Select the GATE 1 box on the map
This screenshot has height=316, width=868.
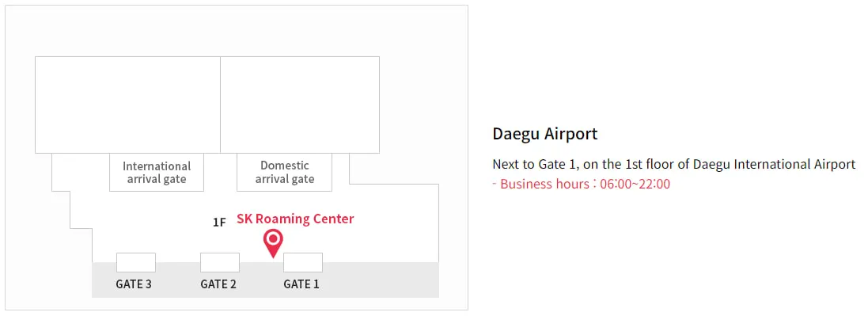pyautogui.click(x=303, y=262)
